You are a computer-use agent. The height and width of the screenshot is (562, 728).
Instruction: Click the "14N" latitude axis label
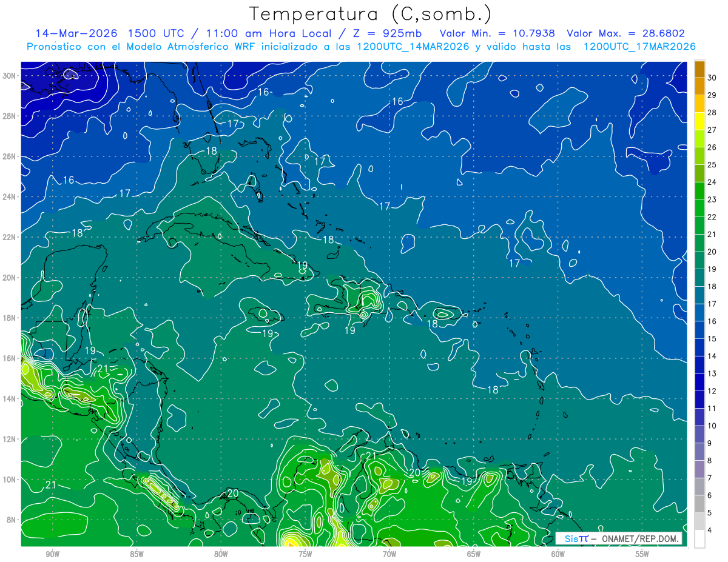10,399
